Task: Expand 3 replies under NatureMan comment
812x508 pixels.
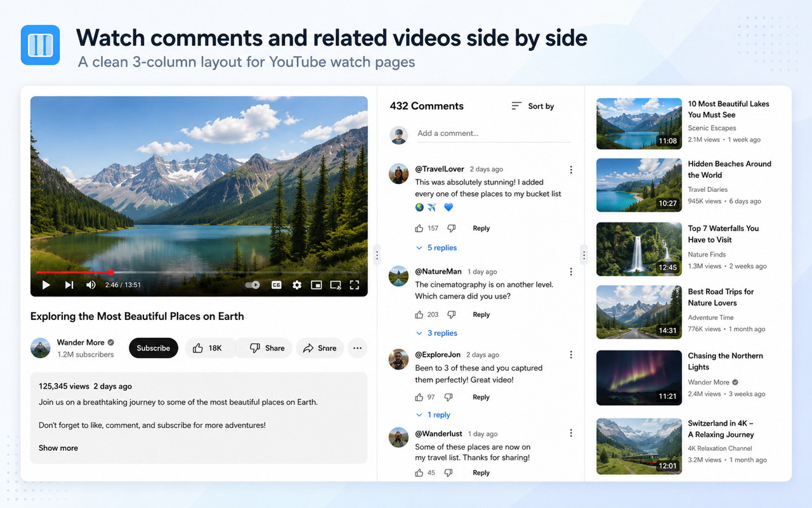Action: coord(436,333)
